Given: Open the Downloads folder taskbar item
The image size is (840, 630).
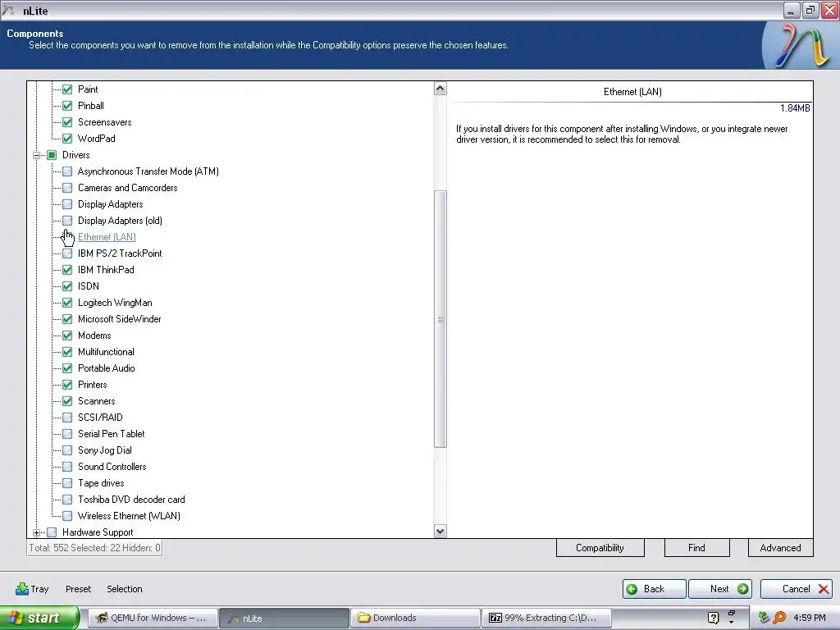Looking at the screenshot, I should point(415,618).
